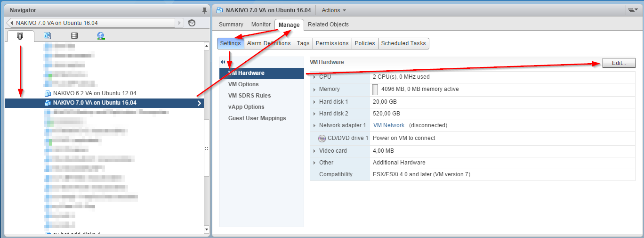Expand the Network adapter 1 row
The width and height of the screenshot is (644, 238).
click(314, 125)
